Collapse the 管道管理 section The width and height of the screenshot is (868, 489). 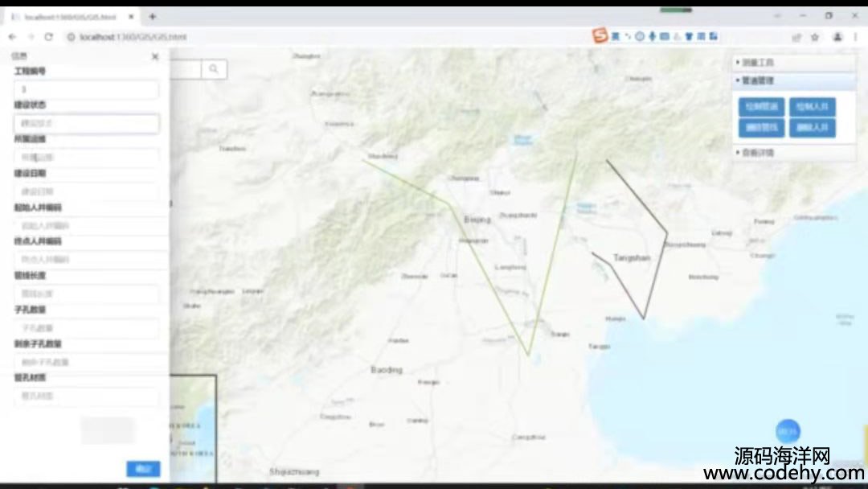[x=794, y=81]
